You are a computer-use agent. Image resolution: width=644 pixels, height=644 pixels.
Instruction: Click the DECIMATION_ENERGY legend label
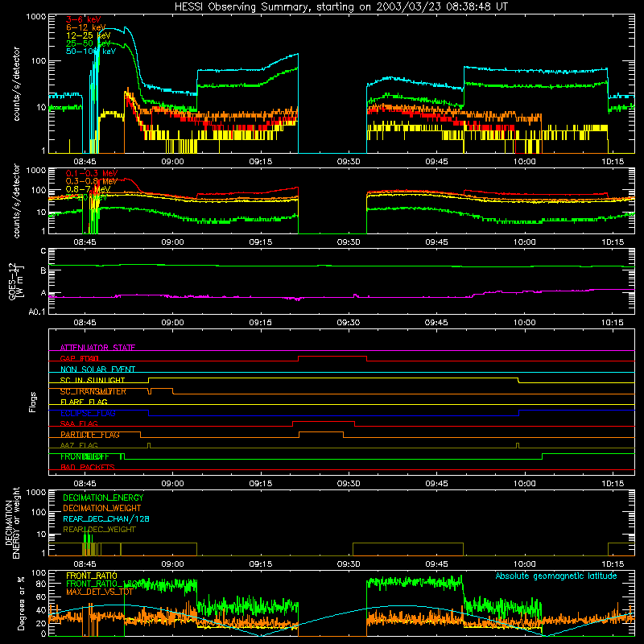coord(103,497)
